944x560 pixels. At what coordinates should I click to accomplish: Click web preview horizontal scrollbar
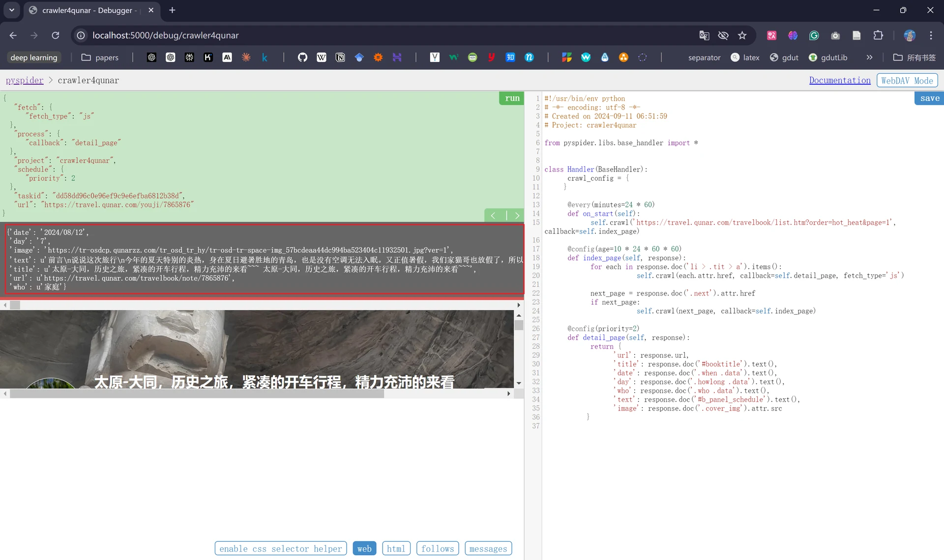[x=197, y=393]
